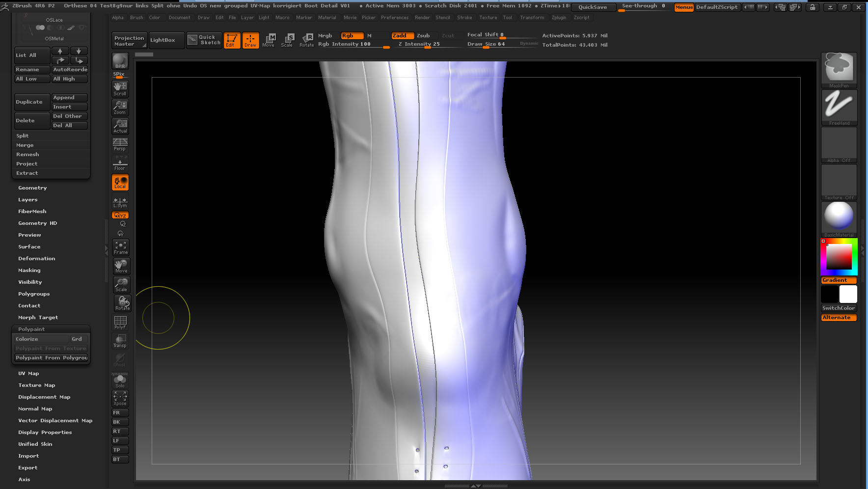The height and width of the screenshot is (489, 868).
Task: Click the BPR render icon
Action: pos(120,61)
